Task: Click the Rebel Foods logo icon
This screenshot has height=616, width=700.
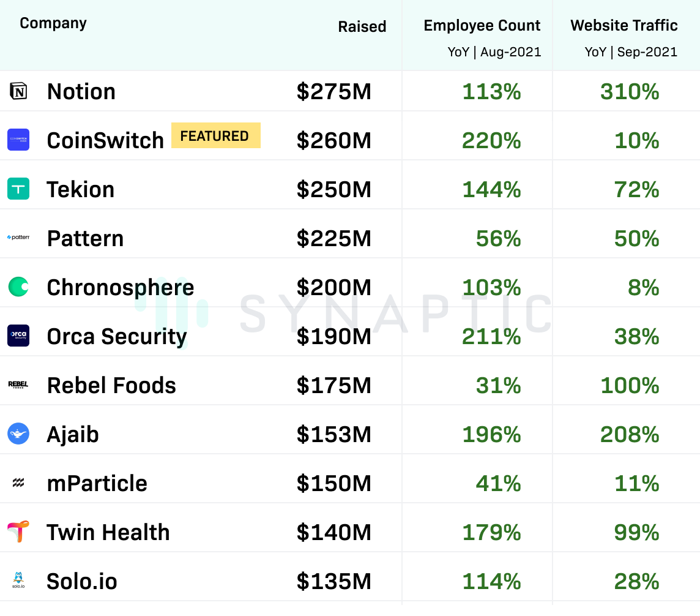Action: coord(18,385)
